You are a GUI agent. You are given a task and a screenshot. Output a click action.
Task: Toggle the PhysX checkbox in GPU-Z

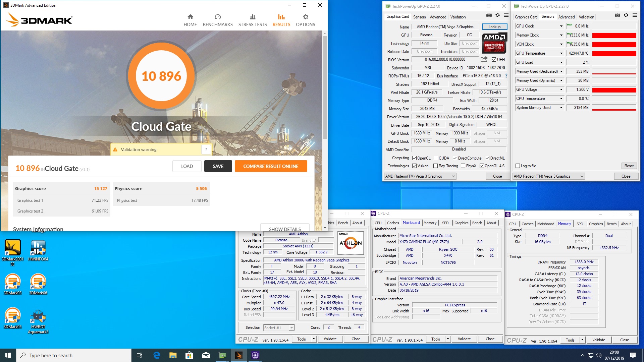[463, 166]
